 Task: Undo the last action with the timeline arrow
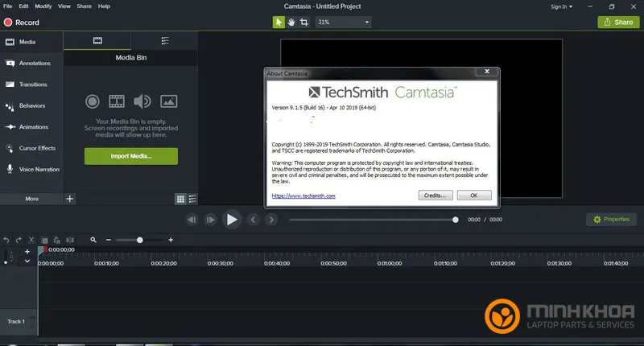[7, 240]
